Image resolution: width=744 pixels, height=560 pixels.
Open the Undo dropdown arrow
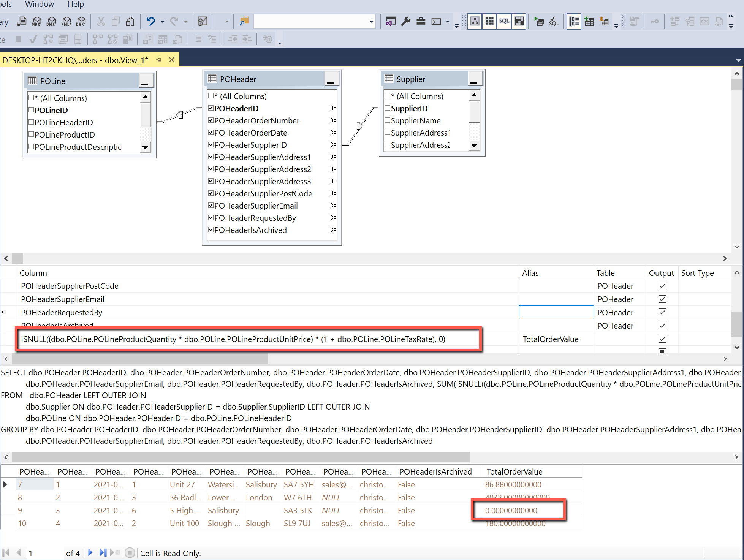click(163, 22)
